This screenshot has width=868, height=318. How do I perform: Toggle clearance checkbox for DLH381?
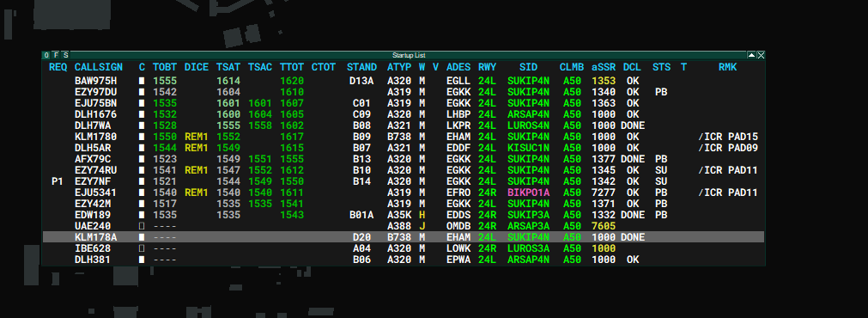[x=142, y=260]
